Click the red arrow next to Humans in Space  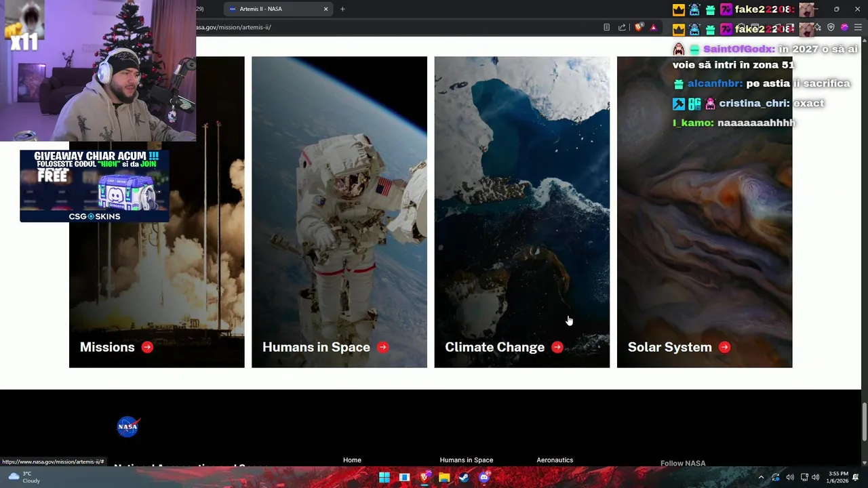click(382, 347)
